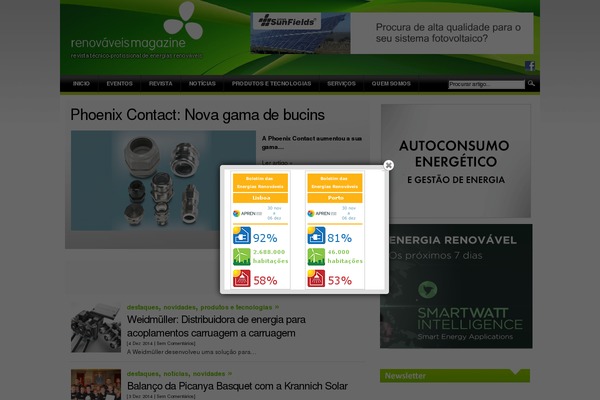Click the renováveis magazine flower logo
The height and width of the screenshot is (400, 600).
pos(183,20)
